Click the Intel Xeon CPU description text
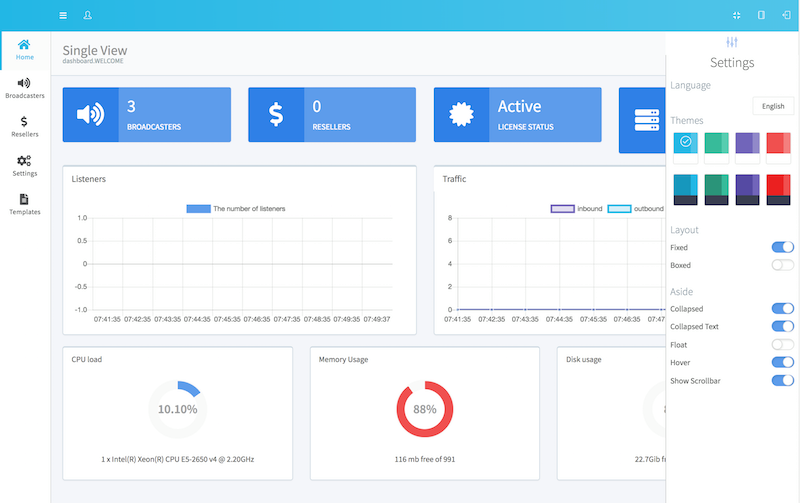Viewport: 800px width, 503px height. 178,459
